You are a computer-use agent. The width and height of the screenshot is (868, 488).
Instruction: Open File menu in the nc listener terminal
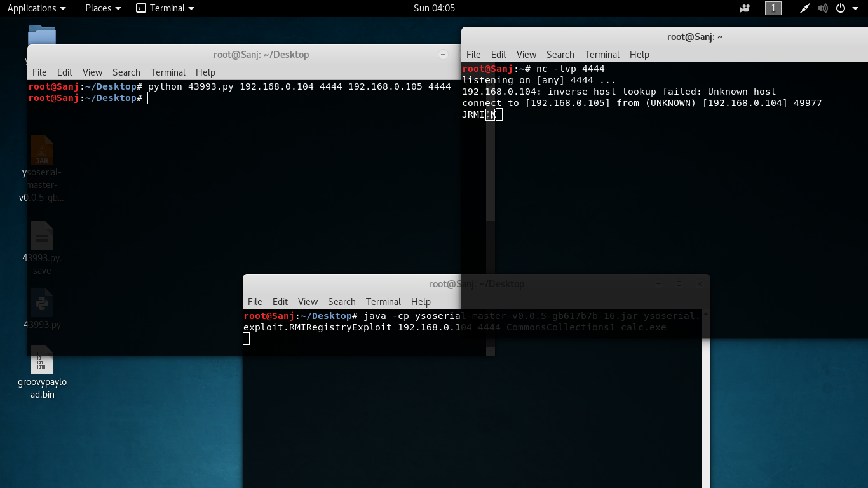[473, 55]
